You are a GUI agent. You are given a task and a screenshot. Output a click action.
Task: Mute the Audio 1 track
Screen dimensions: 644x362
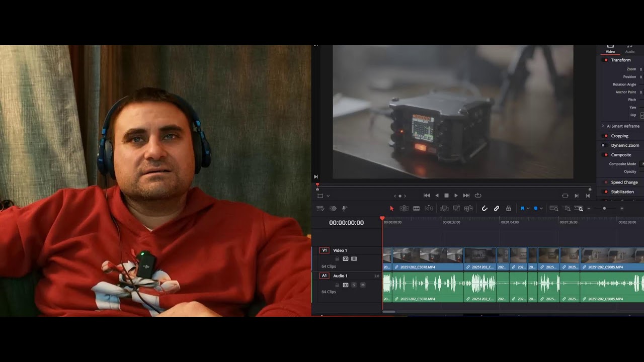tap(363, 285)
